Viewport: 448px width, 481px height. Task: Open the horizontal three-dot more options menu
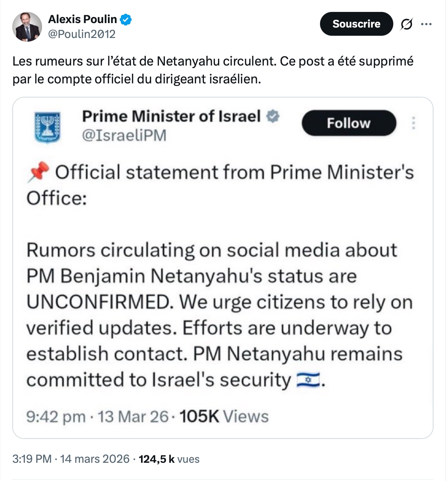tap(426, 24)
